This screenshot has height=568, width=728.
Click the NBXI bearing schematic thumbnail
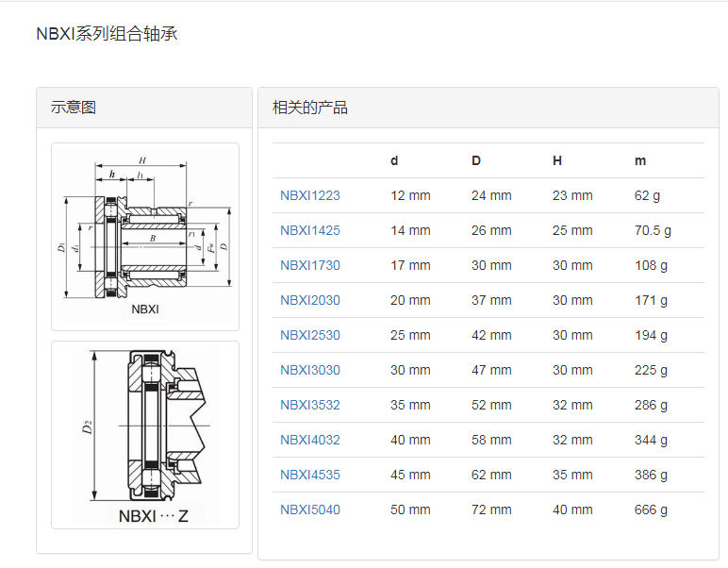click(x=145, y=236)
